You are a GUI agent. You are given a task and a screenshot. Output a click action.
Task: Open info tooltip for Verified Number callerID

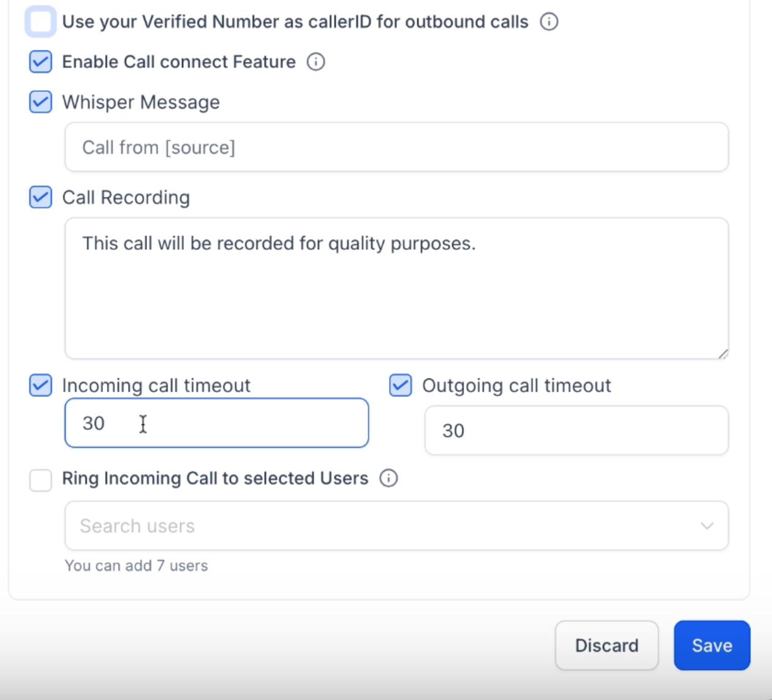pyautogui.click(x=549, y=22)
